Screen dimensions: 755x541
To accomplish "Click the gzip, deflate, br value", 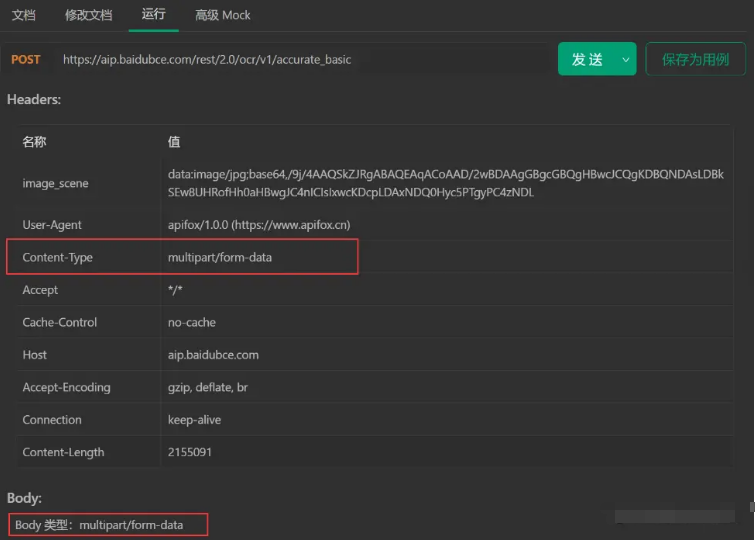I will [208, 387].
